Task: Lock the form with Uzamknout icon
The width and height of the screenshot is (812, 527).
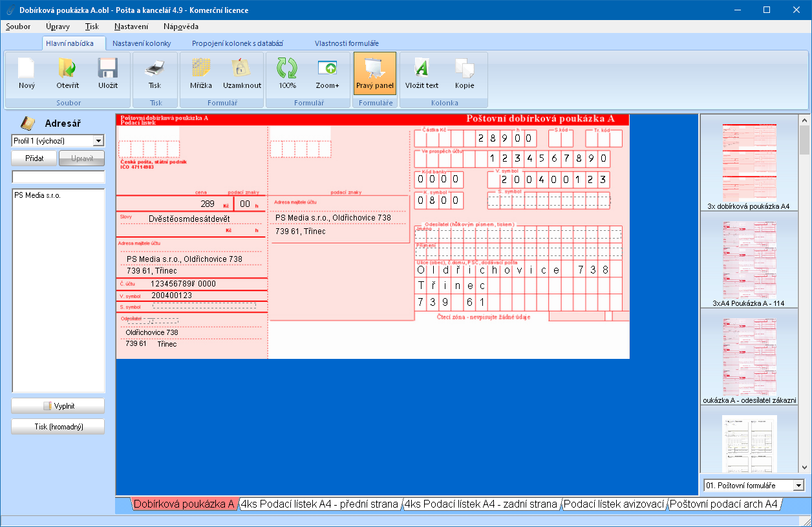Action: click(242, 73)
